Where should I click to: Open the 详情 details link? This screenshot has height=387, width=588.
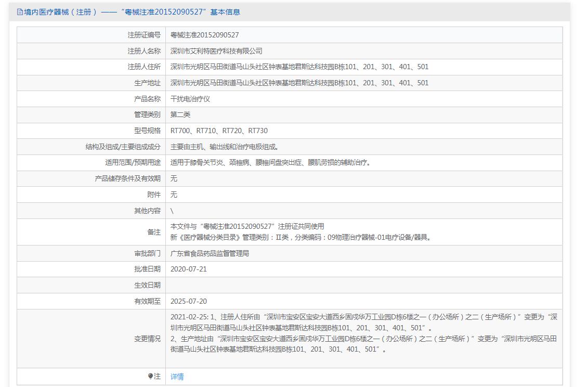coord(177,377)
